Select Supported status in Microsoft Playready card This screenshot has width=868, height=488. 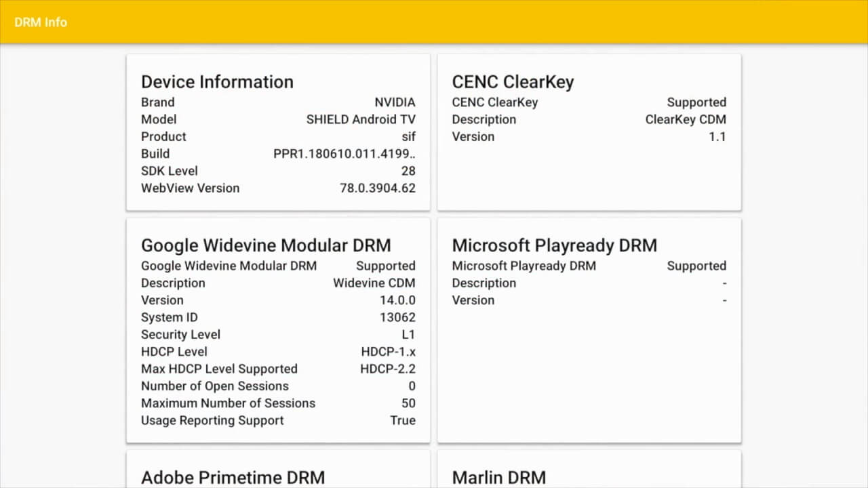point(696,266)
